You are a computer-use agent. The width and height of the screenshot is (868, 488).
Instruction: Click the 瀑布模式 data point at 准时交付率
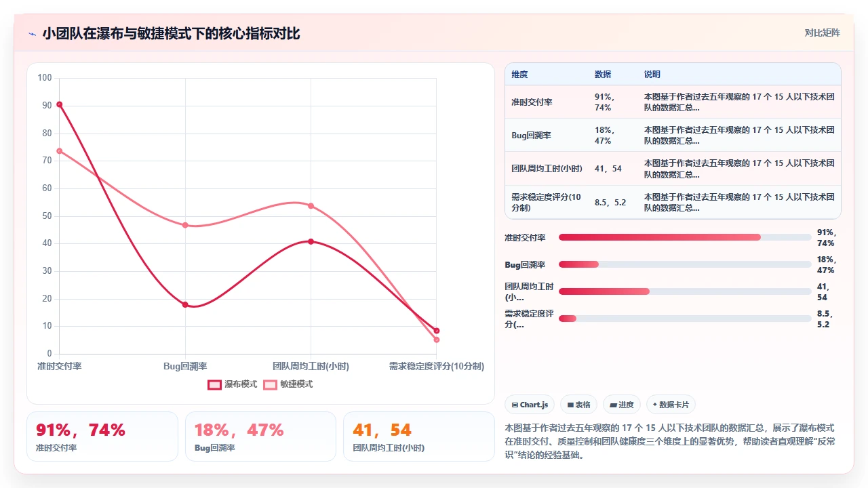60,104
